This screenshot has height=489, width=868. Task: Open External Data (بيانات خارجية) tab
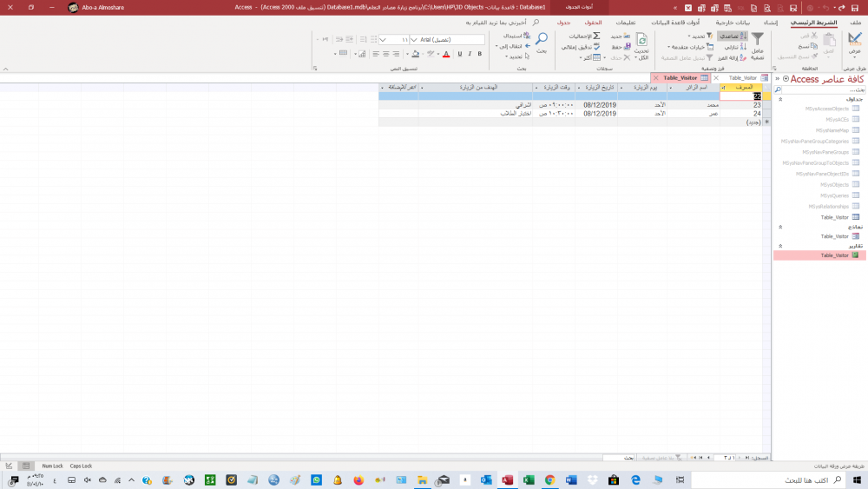733,23
